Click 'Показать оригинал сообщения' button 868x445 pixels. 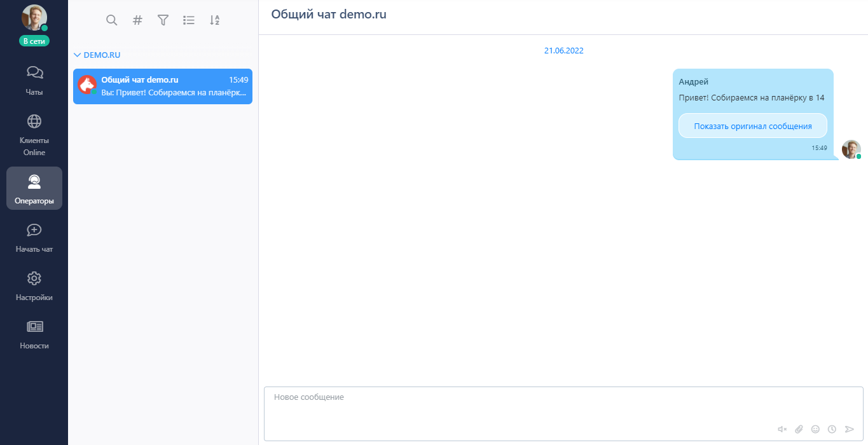coord(753,126)
